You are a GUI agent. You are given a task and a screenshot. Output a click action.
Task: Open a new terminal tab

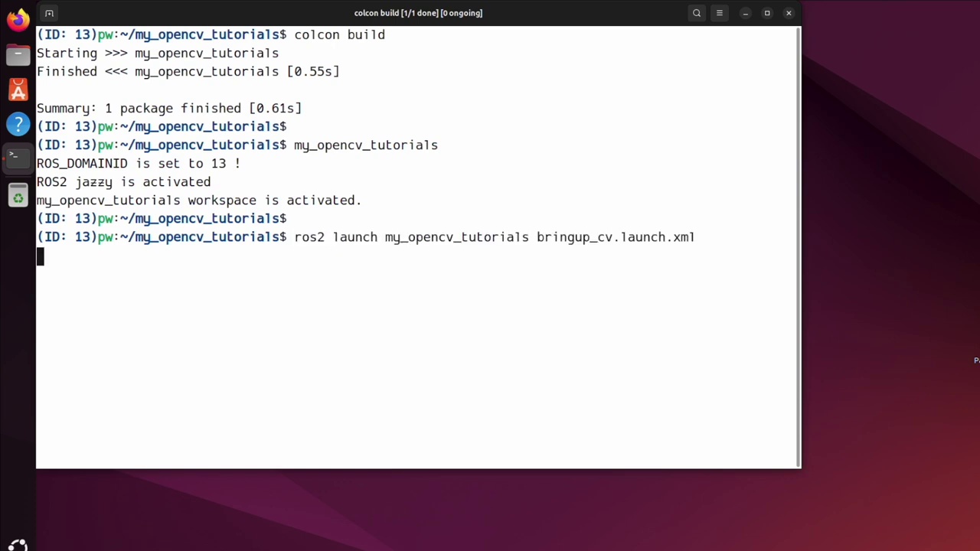point(49,13)
